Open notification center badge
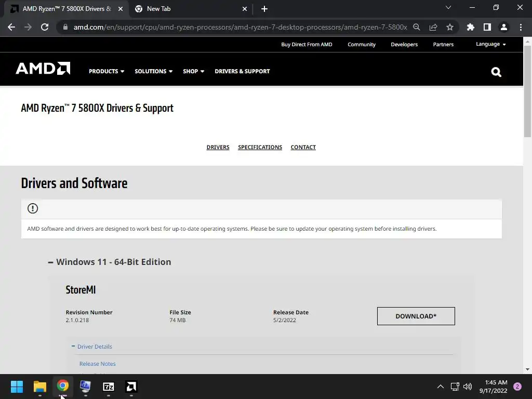The width and height of the screenshot is (532, 399). click(517, 387)
